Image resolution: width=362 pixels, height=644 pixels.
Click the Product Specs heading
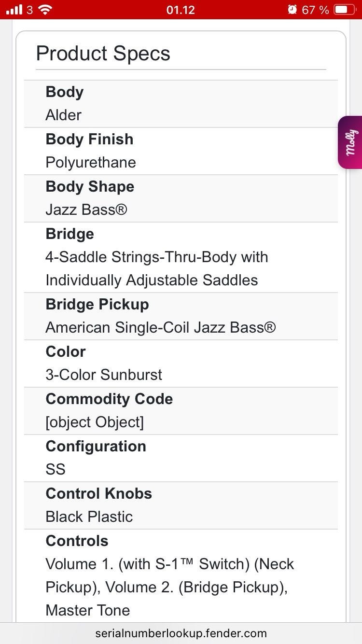[x=103, y=53]
